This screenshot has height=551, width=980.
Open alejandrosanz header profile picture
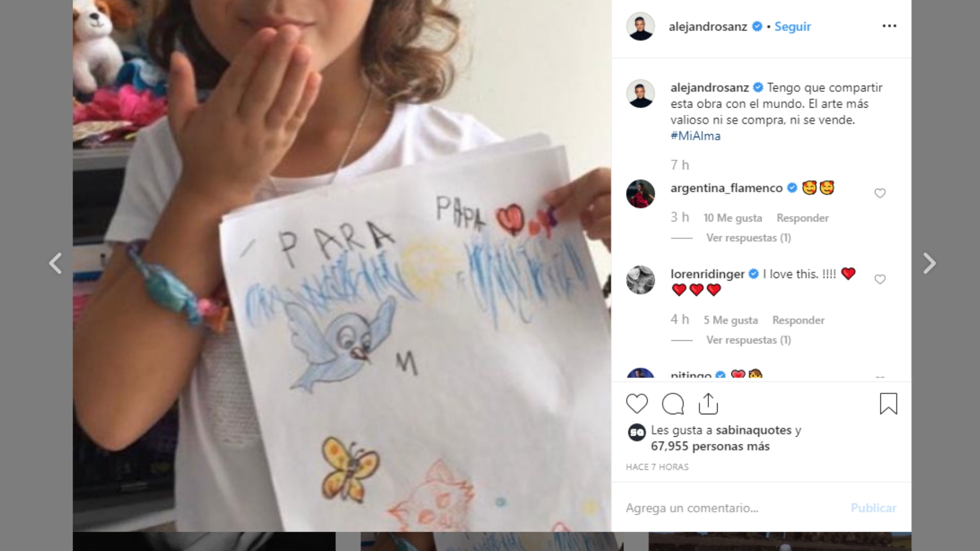pos(640,26)
